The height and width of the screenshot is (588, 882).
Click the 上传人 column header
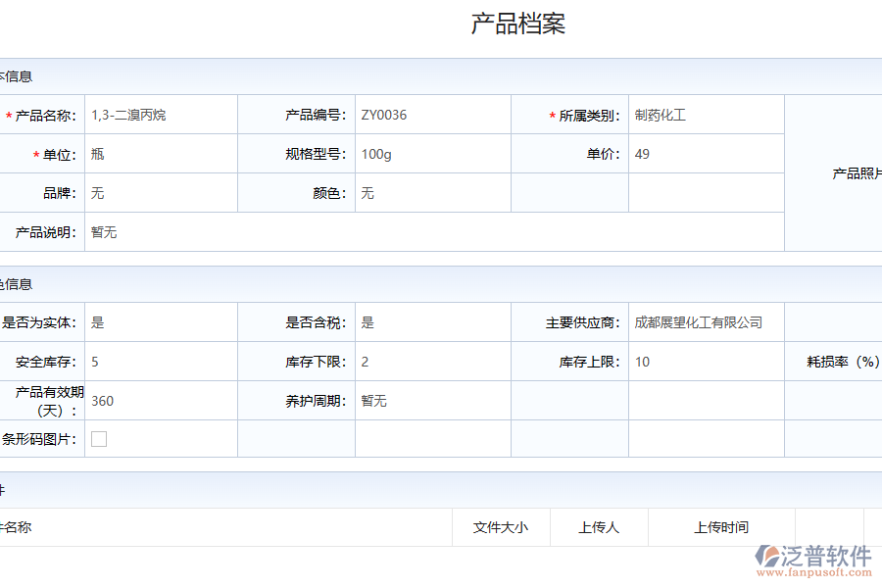598,527
